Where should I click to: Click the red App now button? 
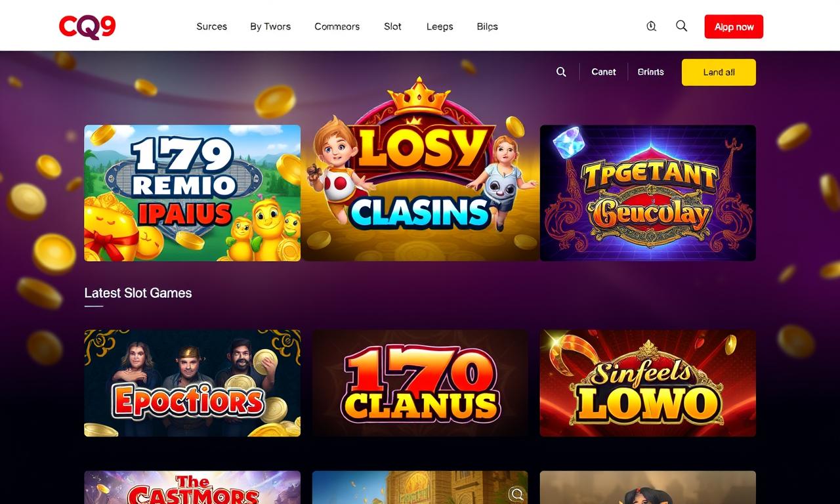click(x=734, y=27)
